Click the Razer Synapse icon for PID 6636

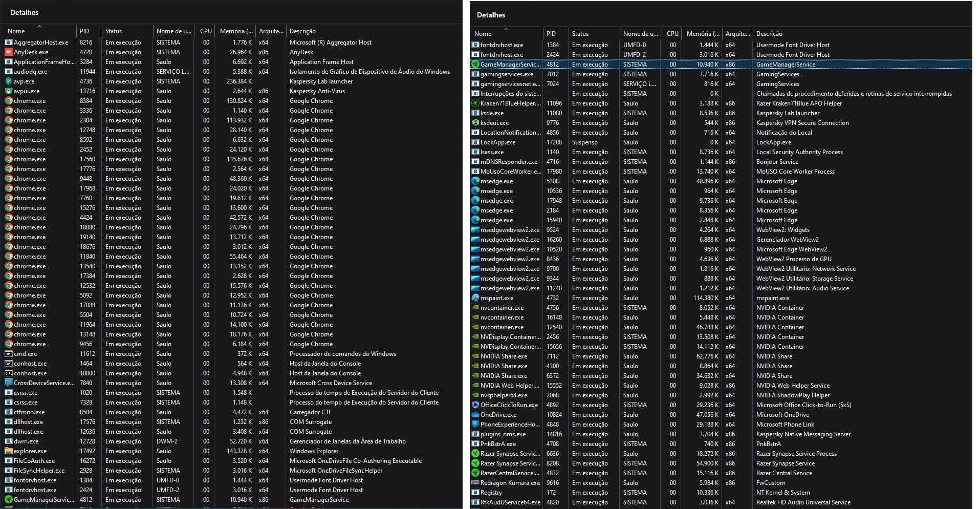475,454
